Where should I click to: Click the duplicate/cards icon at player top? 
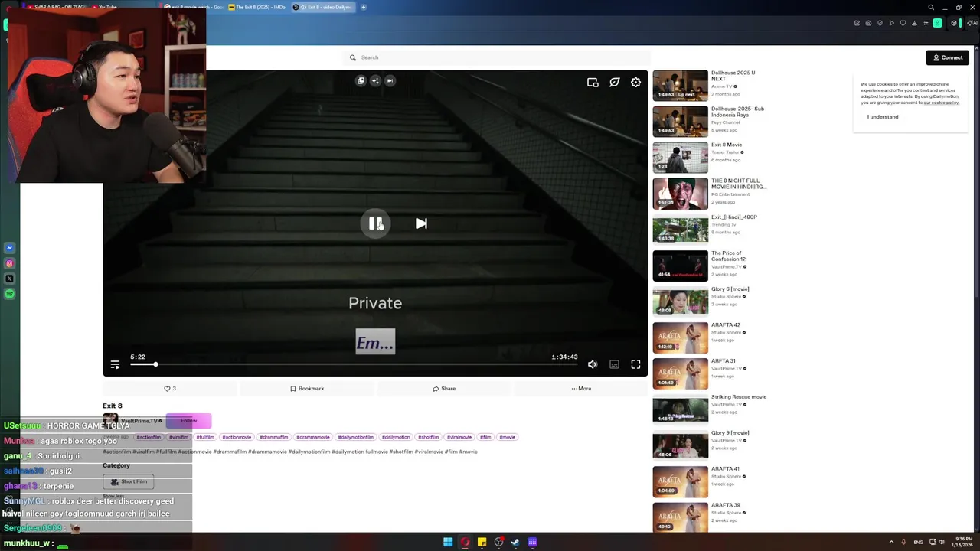tap(361, 80)
